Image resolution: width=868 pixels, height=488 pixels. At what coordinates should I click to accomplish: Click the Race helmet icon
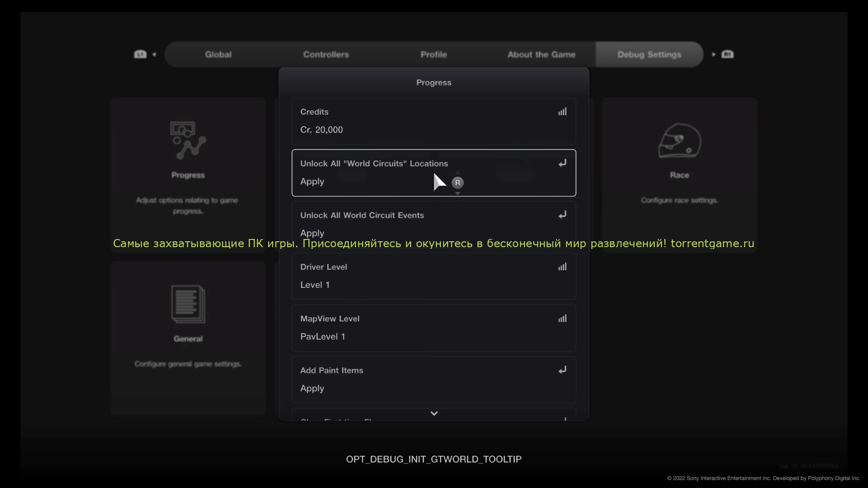pyautogui.click(x=679, y=141)
